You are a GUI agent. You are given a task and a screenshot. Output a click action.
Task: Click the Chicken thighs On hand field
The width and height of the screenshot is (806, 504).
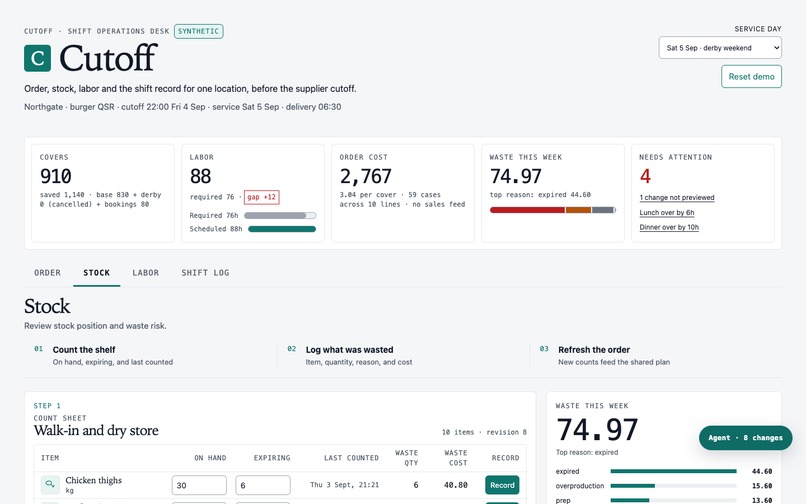(x=199, y=485)
